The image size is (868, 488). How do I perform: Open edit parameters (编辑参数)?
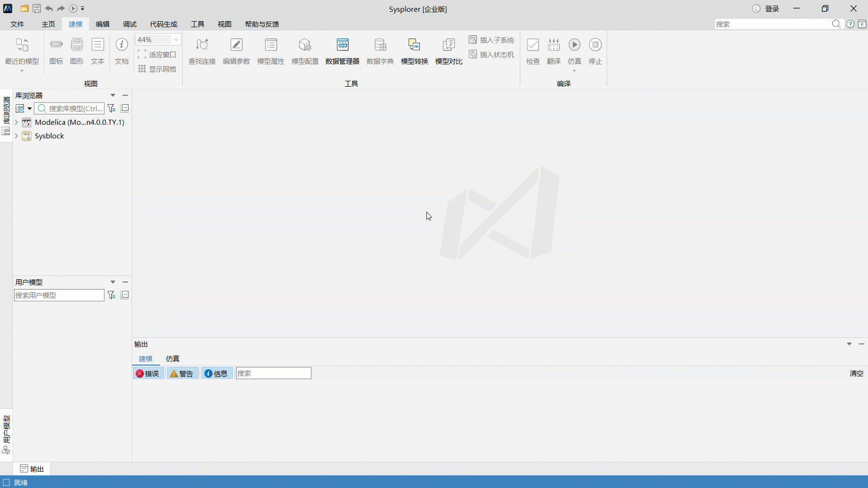[x=237, y=51]
